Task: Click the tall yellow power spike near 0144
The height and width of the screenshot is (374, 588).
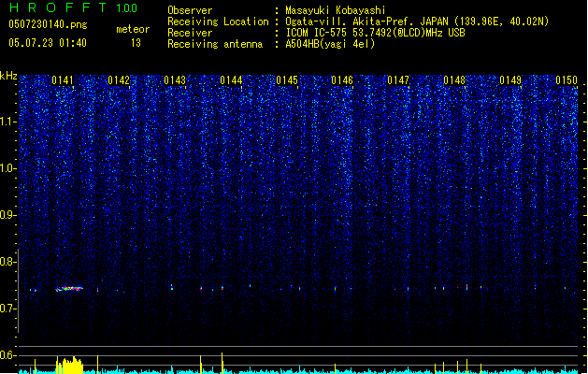Action: coord(222,363)
